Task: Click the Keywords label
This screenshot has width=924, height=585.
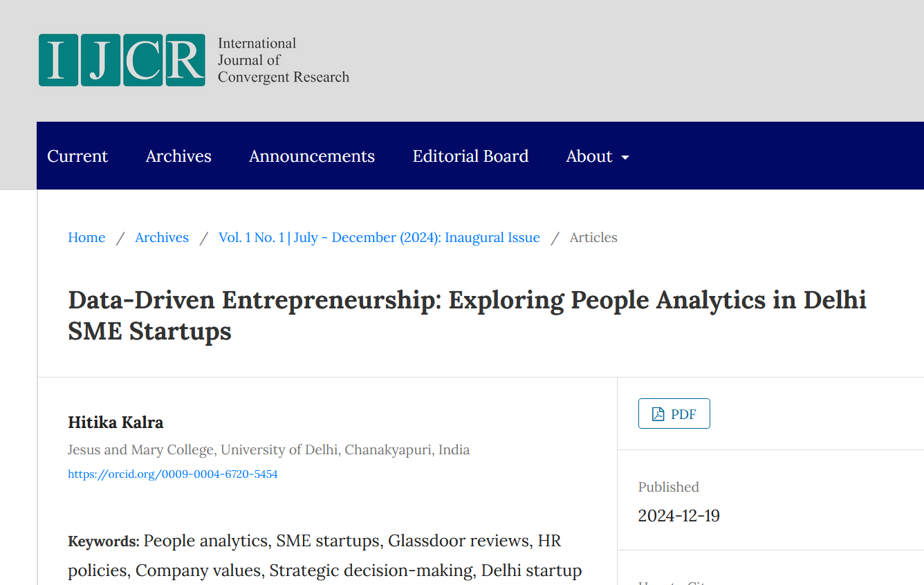Action: pyautogui.click(x=104, y=541)
